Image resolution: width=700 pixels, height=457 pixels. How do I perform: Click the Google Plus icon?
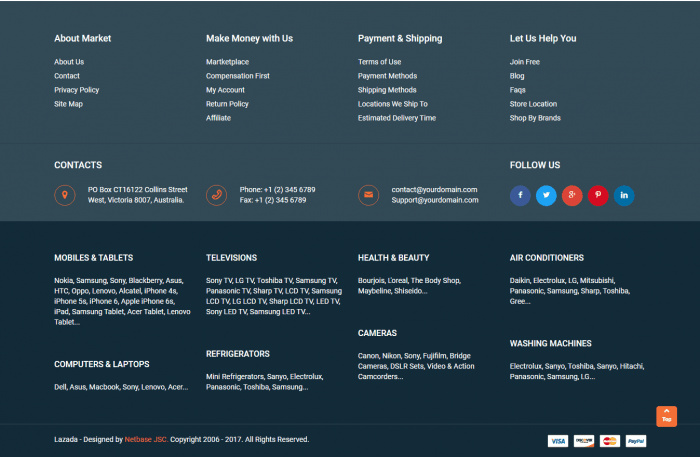(x=572, y=195)
